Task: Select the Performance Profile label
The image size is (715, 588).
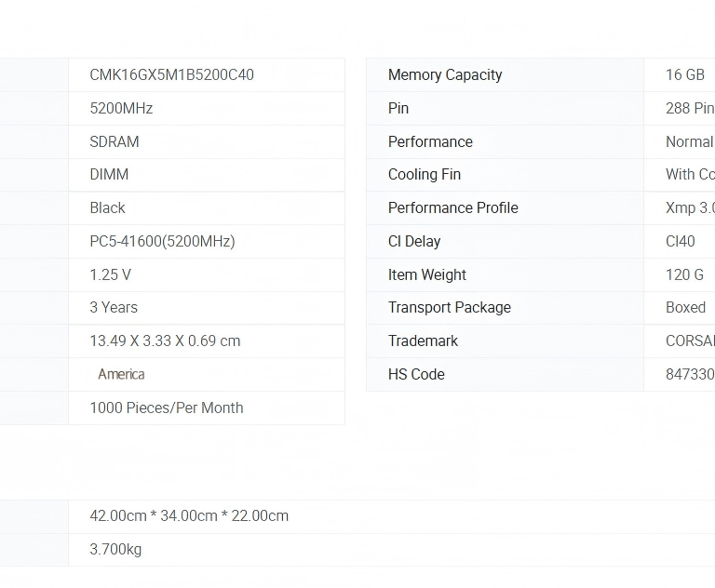Action: click(453, 208)
